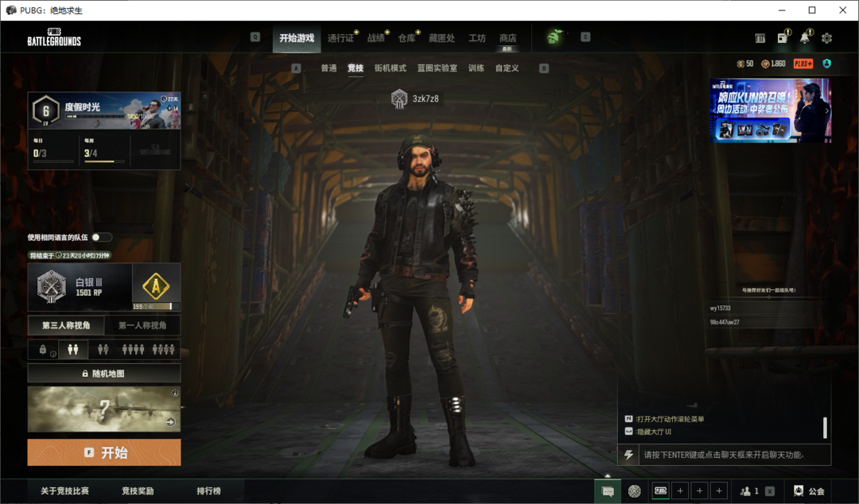Click the player rank icon beside 3zk7z8
Viewport: 859px width, 504px height.
[399, 99]
